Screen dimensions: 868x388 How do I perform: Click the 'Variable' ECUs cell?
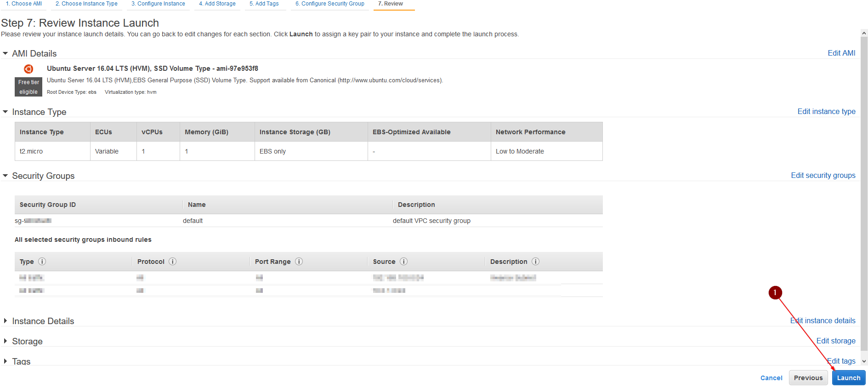point(113,151)
